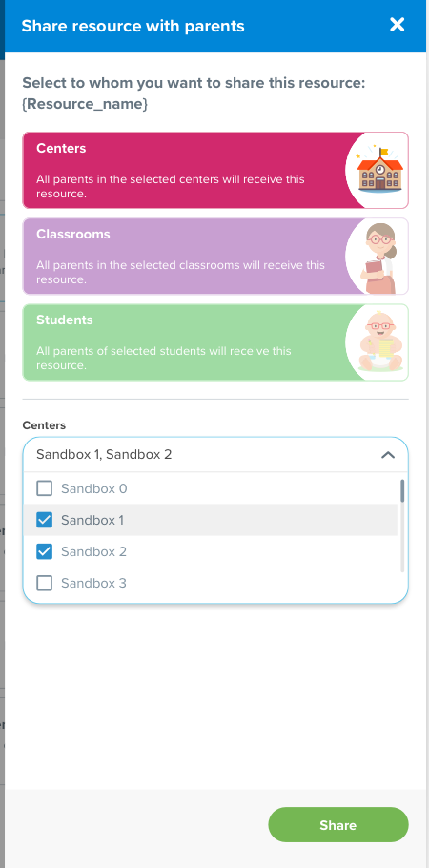Click the green Share button
Image resolution: width=429 pixels, height=868 pixels.
[x=338, y=825]
